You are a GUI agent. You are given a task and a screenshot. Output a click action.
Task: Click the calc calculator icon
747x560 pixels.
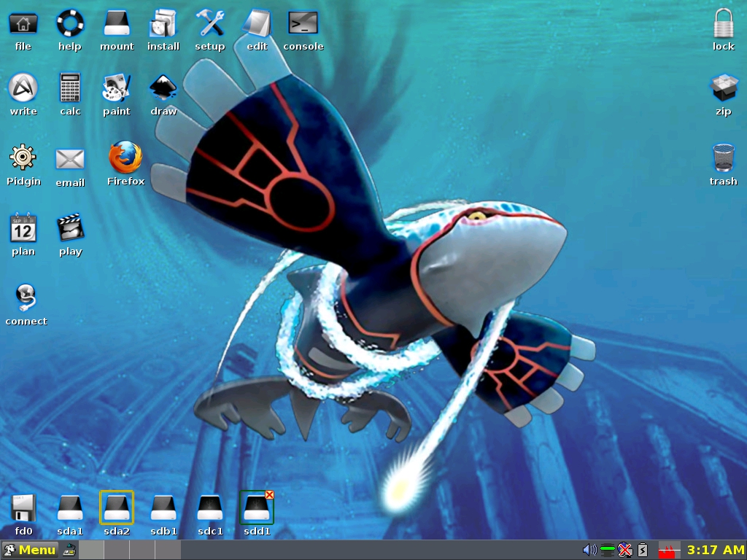(x=70, y=89)
